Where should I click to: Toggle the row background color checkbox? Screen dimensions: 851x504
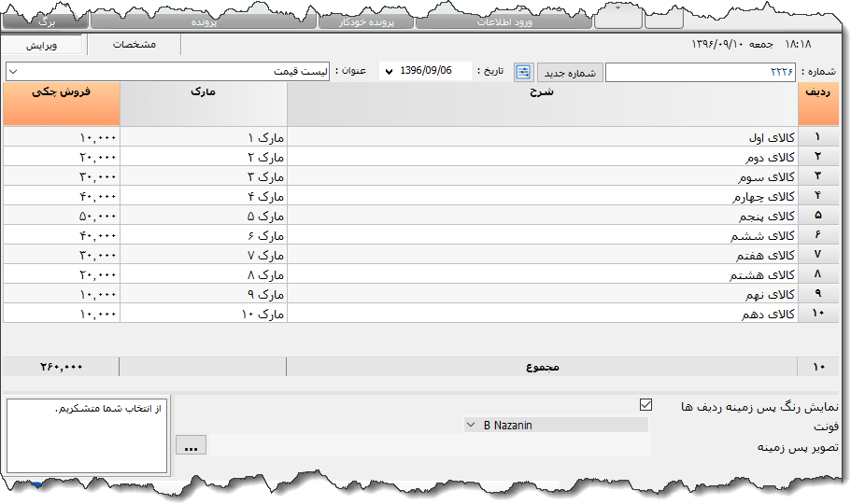(x=645, y=405)
